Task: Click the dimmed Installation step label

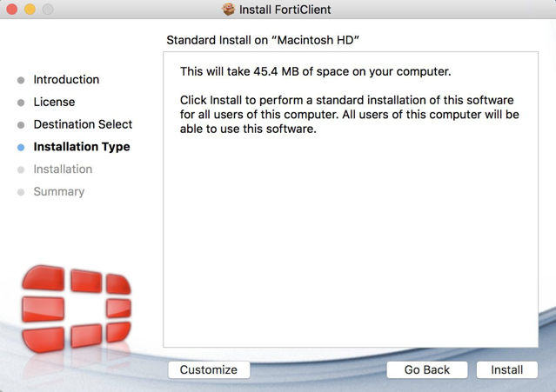Action: click(x=63, y=169)
